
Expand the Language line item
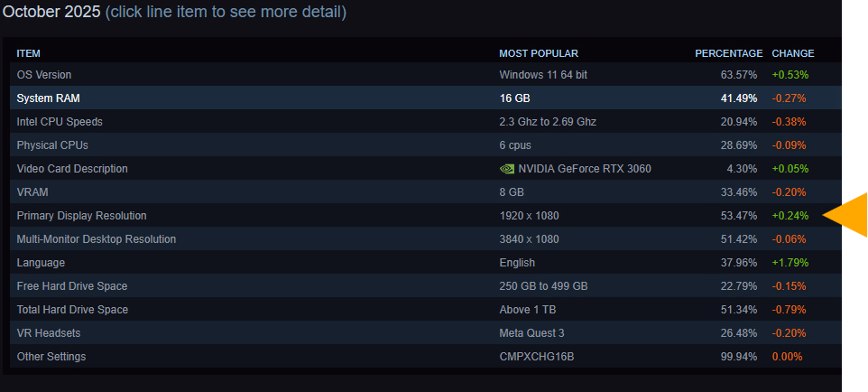[41, 263]
